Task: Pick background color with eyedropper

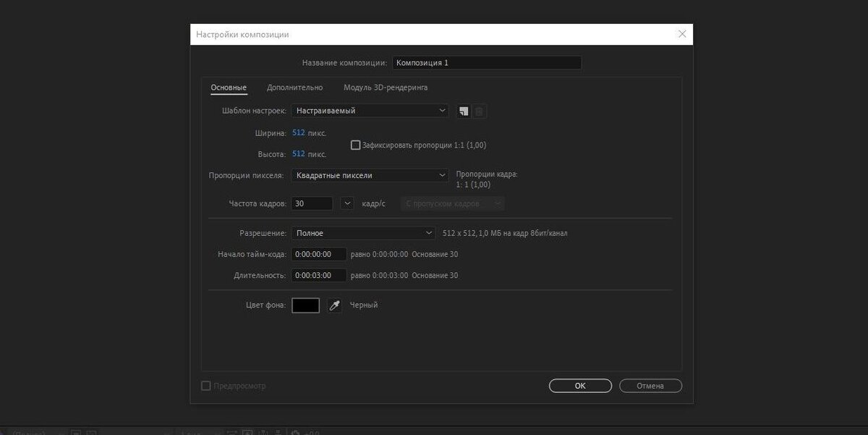Action: [x=334, y=305]
